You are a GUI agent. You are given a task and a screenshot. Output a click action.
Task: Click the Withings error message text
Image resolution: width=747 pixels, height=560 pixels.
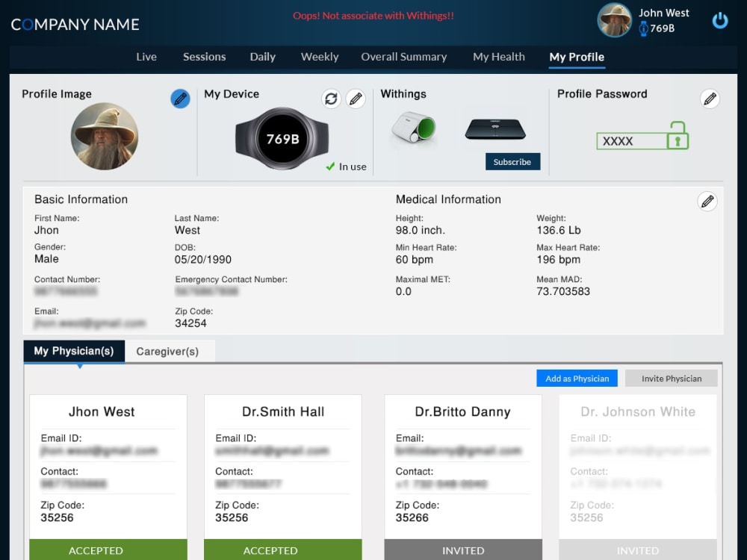point(373,16)
